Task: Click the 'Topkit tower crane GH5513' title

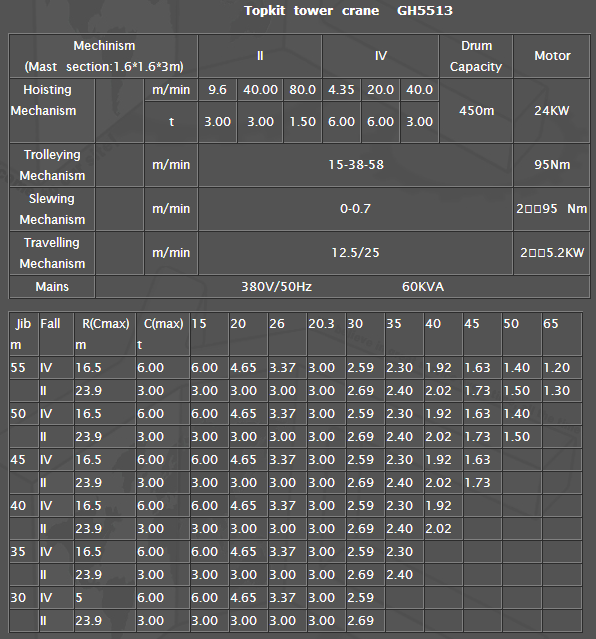Action: click(x=348, y=11)
